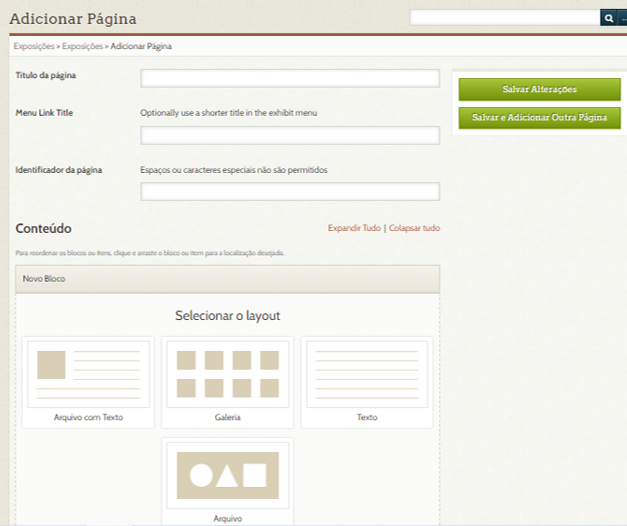Click Salvar e Adicionar Outra Página
The image size is (627, 526).
tap(540, 118)
